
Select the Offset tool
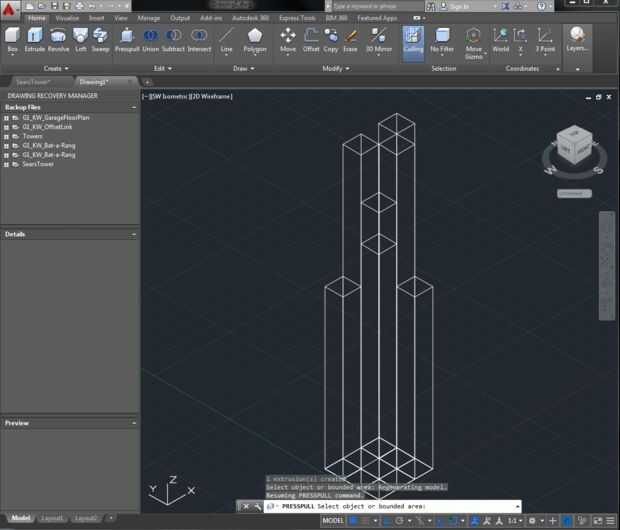311,40
